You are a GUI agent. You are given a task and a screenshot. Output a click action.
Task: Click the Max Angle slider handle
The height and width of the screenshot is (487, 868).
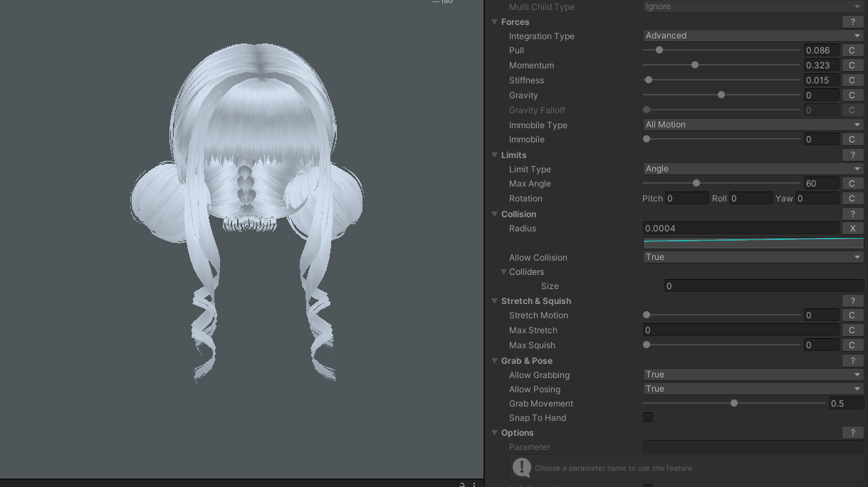click(x=696, y=183)
